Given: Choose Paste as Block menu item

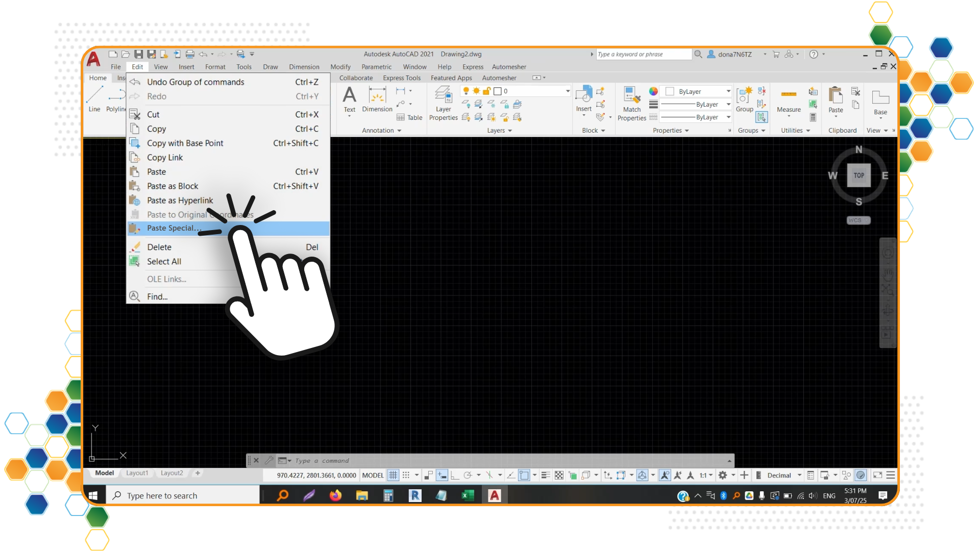Looking at the screenshot, I should coord(228,186).
